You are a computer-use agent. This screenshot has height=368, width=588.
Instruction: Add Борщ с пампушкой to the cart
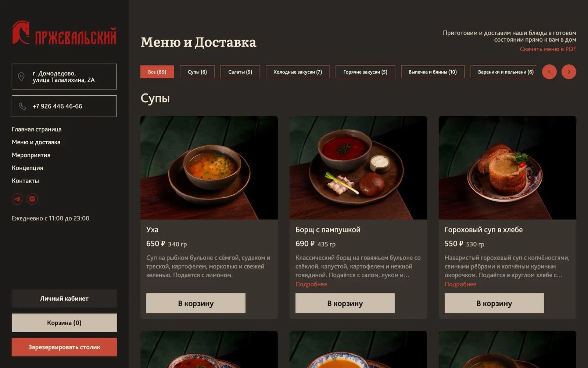click(345, 303)
